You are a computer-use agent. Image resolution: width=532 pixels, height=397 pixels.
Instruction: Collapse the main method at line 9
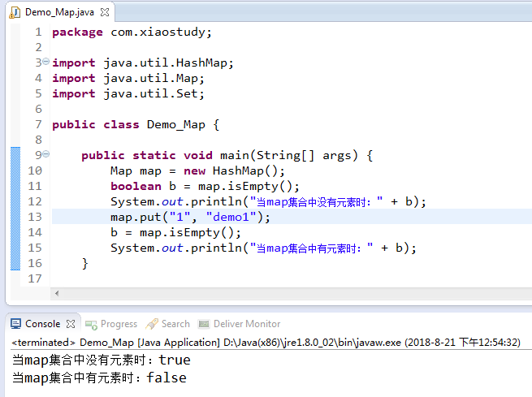pyautogui.click(x=45, y=154)
